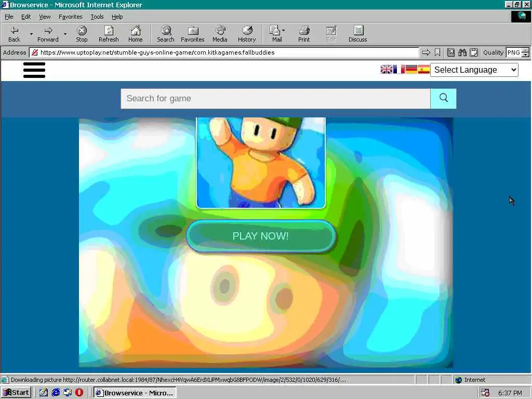Click the Windows Start button
The image size is (532, 399).
[x=16, y=393]
